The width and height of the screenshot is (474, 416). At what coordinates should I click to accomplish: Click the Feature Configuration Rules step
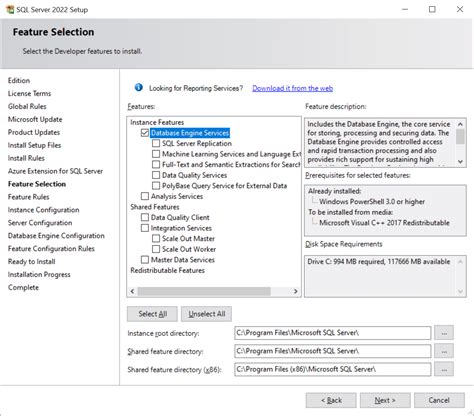tap(51, 249)
